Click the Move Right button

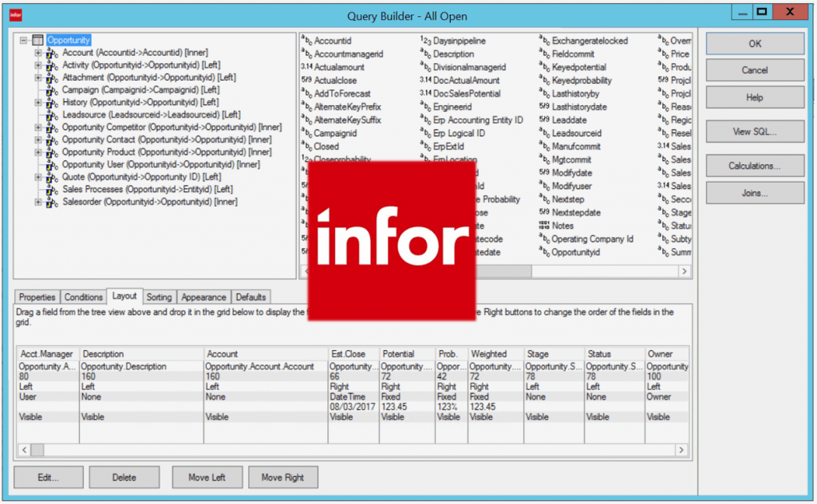(x=282, y=478)
